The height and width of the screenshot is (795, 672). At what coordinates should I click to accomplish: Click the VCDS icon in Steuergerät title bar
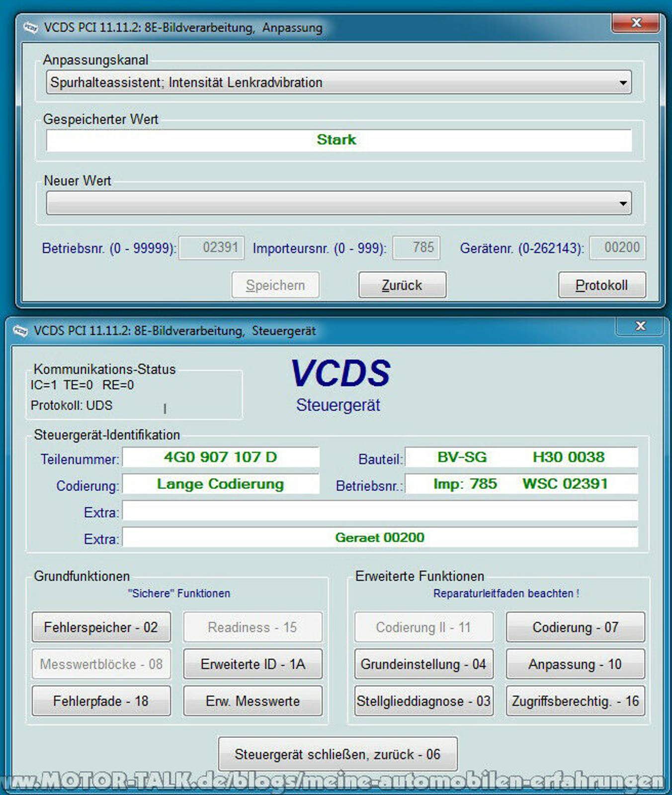[20, 330]
